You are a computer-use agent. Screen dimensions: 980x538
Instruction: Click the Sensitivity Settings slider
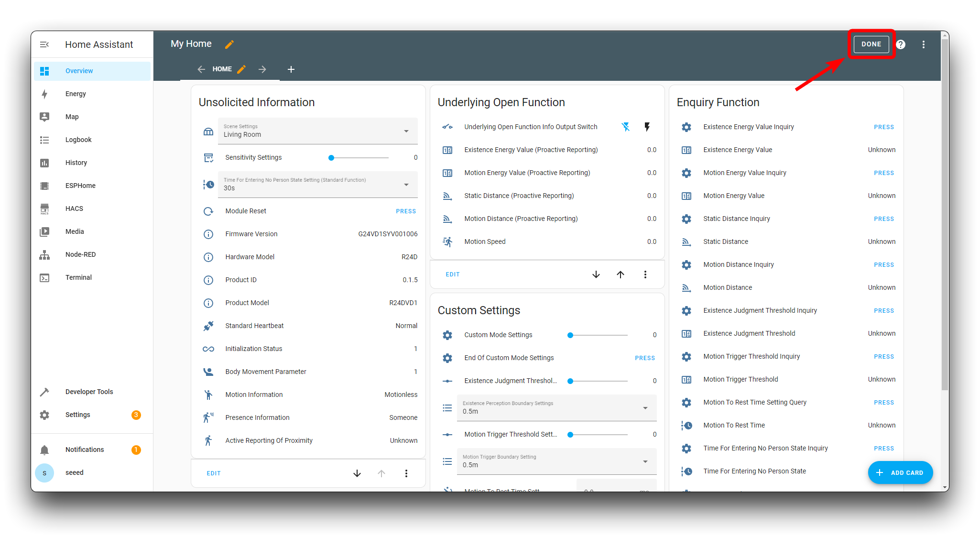pyautogui.click(x=359, y=158)
